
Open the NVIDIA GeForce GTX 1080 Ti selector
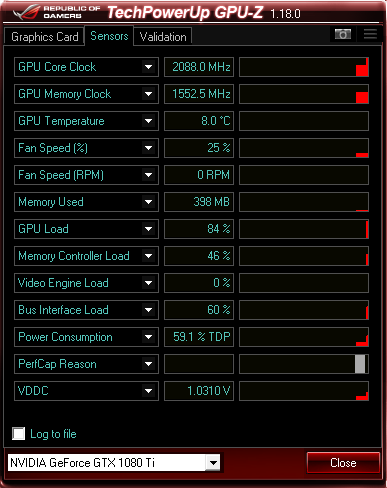(114, 463)
